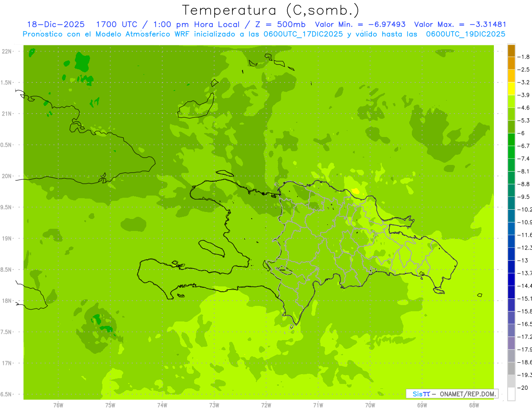Screen dimensions: 532x411
Task: Click the '21N' latitude label
Action: pyautogui.click(x=7, y=114)
